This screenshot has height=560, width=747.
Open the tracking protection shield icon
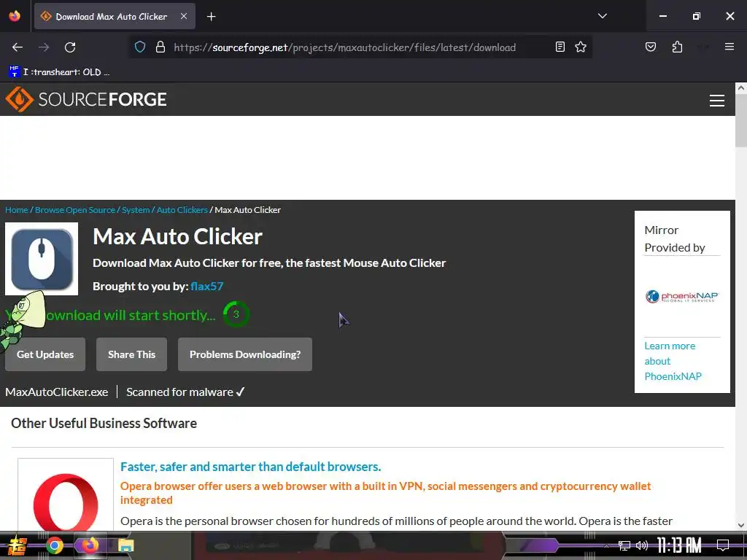click(139, 47)
